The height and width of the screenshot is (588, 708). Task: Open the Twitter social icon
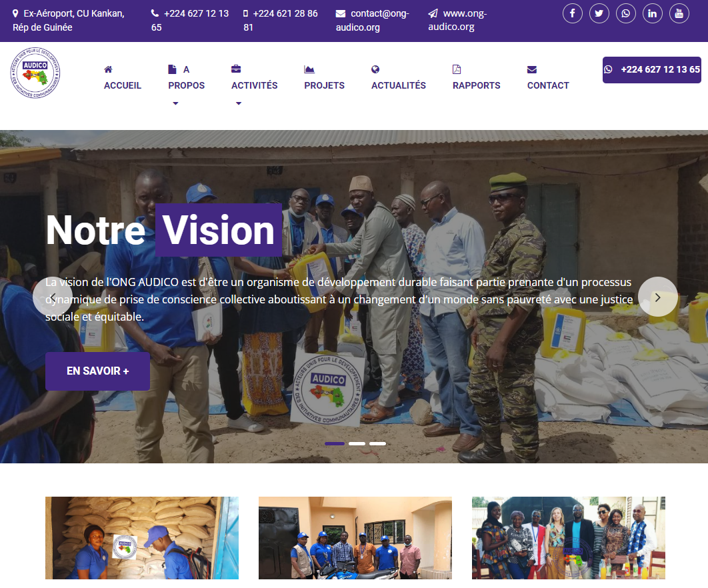[599, 13]
